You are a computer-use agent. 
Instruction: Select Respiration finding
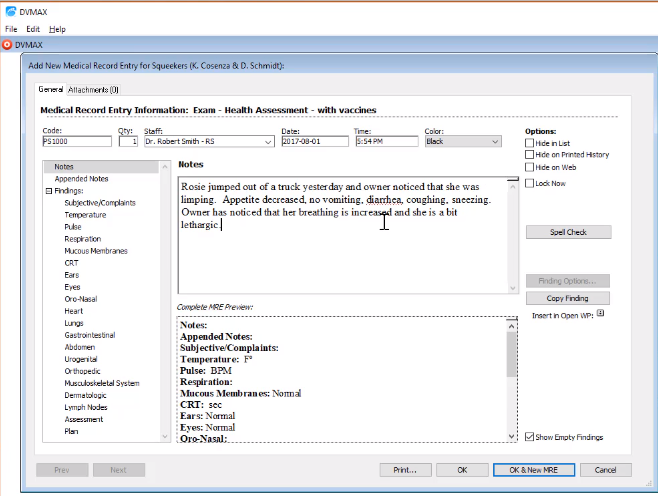click(83, 239)
